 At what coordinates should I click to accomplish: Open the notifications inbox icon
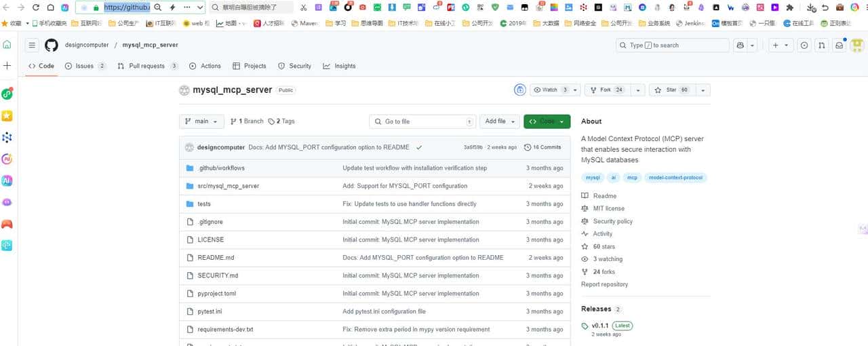click(x=840, y=45)
